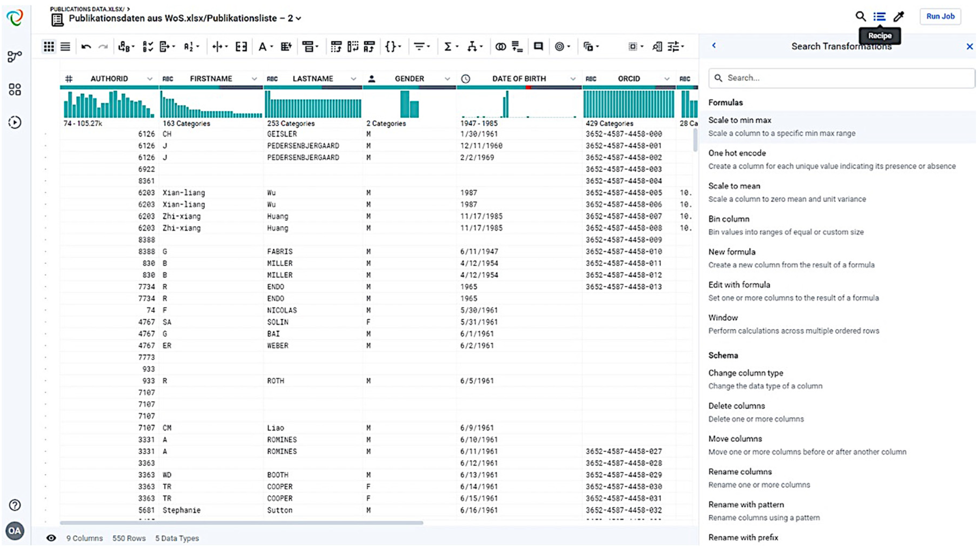This screenshot has height=550, width=980.
Task: Expand the AUTHORID column dropdown
Action: tap(149, 79)
